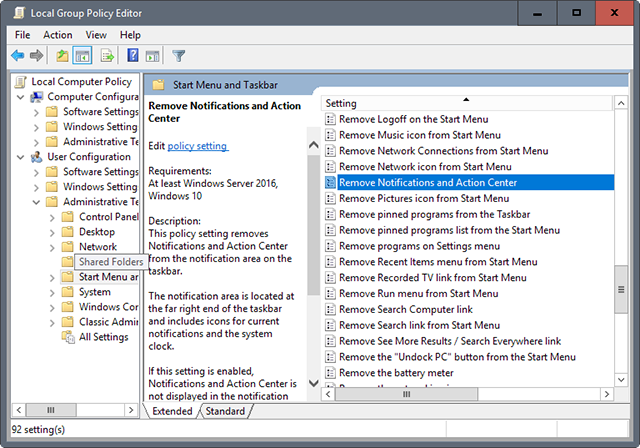Open the View menu
Viewport: 640px width, 448px height.
coord(96,35)
